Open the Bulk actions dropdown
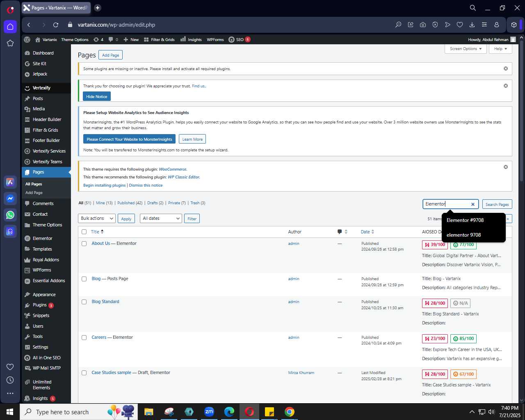This screenshot has width=525, height=420. pos(96,219)
